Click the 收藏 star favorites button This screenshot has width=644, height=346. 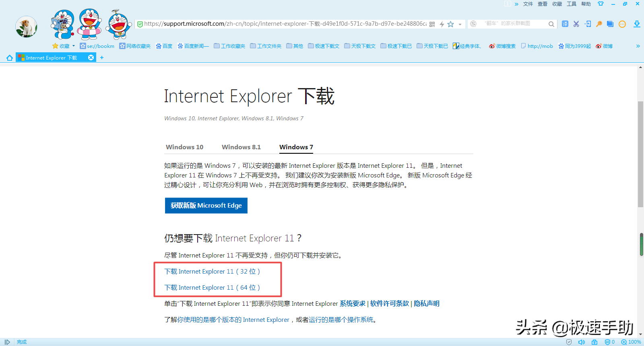[x=61, y=46]
